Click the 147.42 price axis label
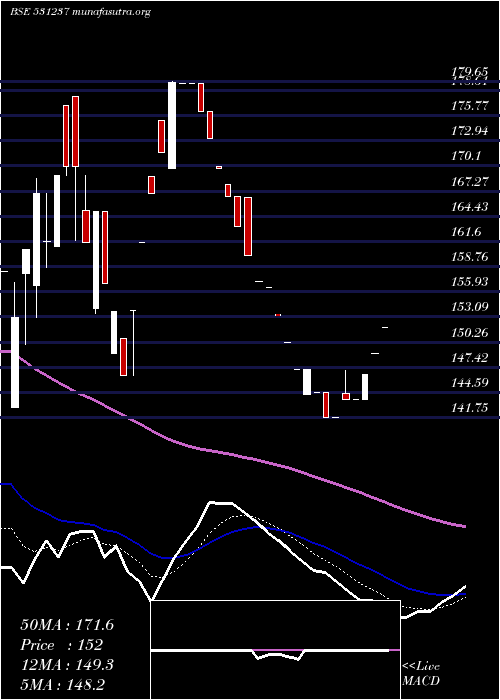The width and height of the screenshot is (500, 700). (470, 358)
